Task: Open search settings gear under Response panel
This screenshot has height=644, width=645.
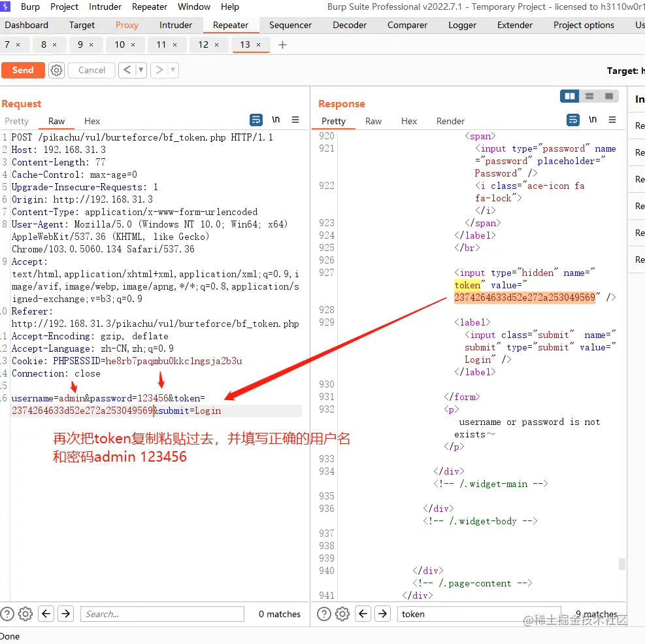Action: pos(342,614)
